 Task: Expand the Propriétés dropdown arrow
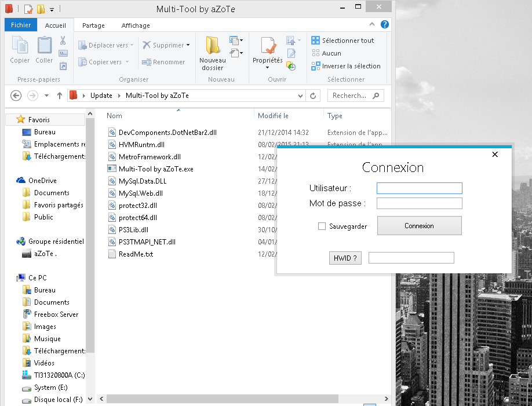267,68
